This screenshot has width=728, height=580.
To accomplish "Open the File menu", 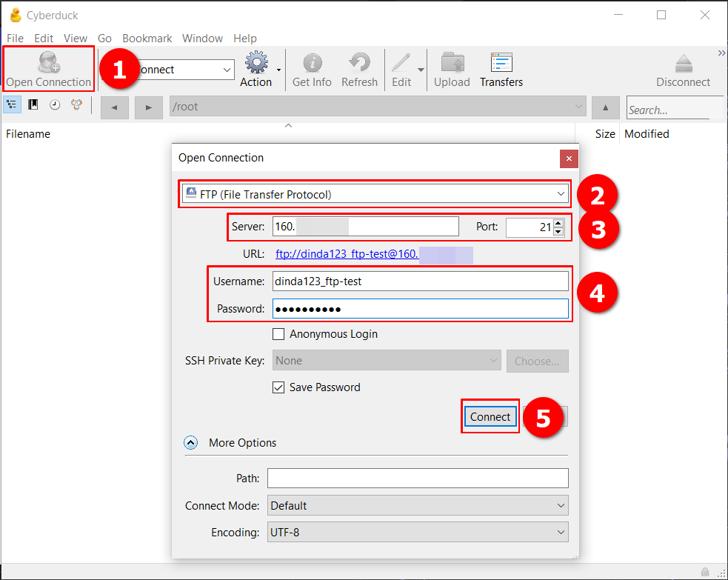I will click(x=15, y=38).
